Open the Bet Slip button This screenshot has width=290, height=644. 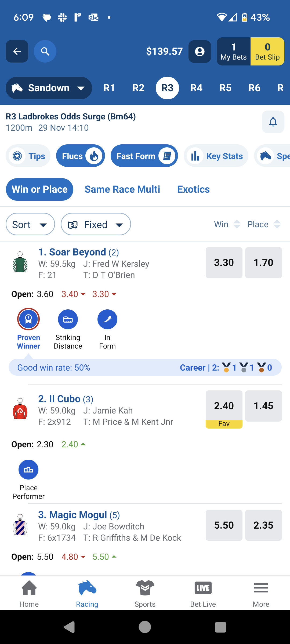[x=267, y=52]
